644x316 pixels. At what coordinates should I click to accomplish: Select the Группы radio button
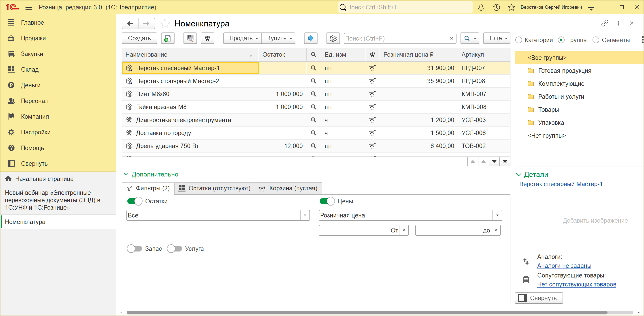pos(561,40)
